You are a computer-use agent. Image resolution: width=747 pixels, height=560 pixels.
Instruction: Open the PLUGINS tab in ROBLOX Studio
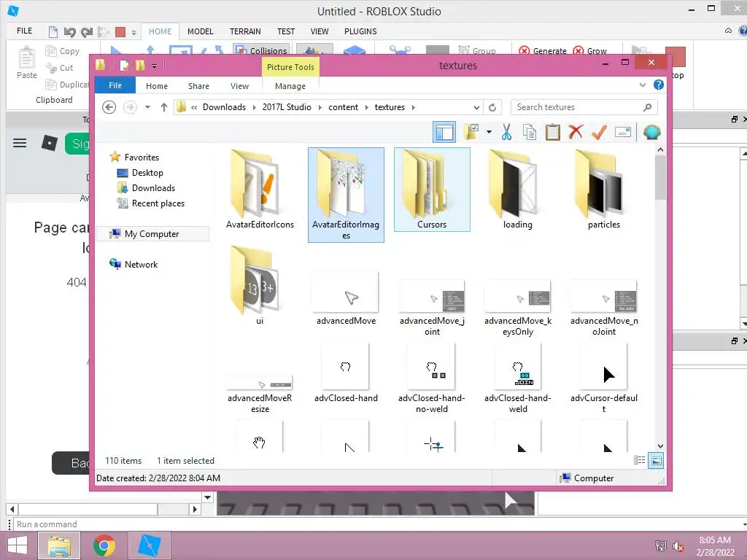click(x=360, y=31)
